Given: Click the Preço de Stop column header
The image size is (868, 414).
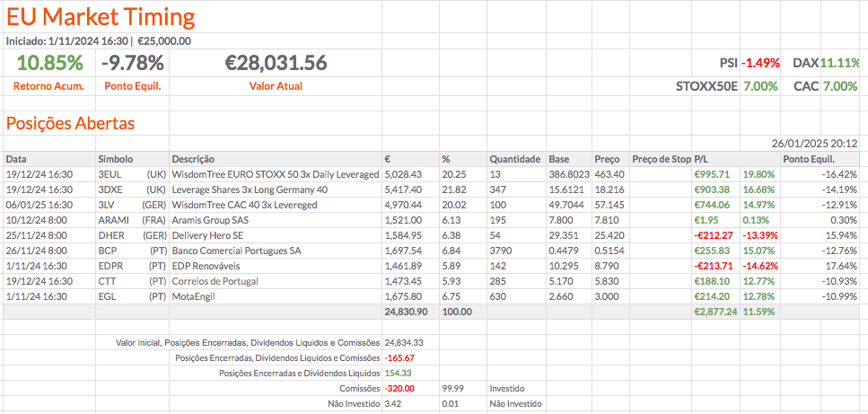Looking at the screenshot, I should point(661,159).
